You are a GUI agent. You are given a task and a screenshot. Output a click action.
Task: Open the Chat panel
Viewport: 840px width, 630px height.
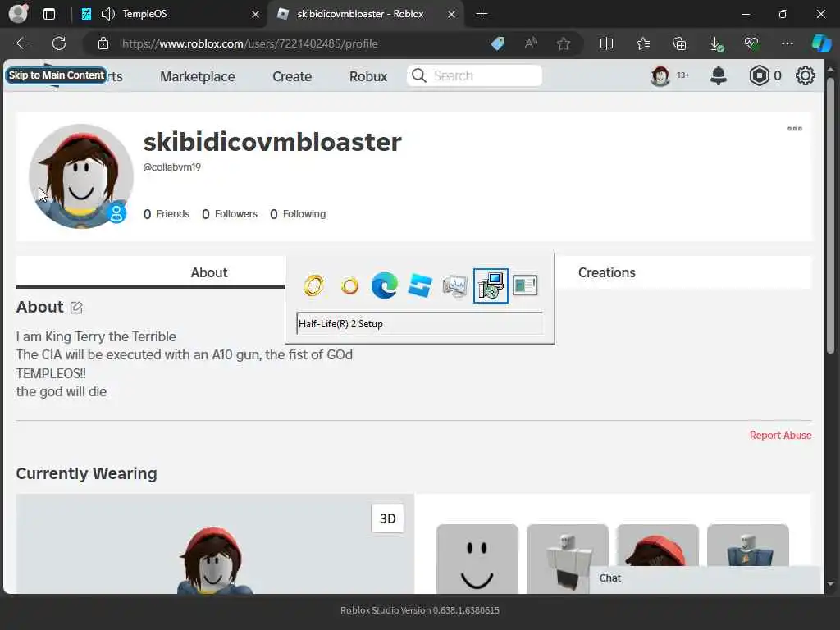click(705, 578)
